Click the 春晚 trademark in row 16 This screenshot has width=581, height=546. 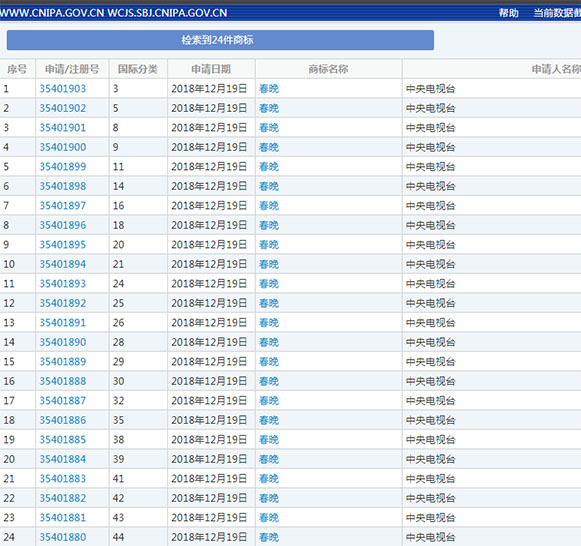click(269, 381)
